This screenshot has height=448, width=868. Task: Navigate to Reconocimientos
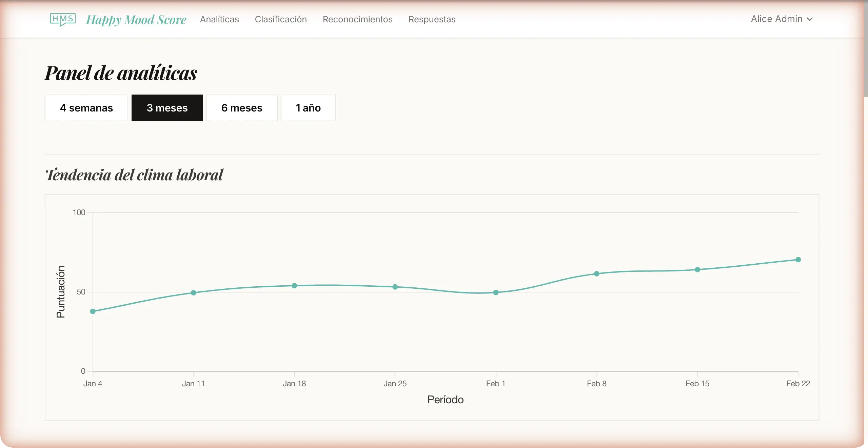pyautogui.click(x=357, y=19)
